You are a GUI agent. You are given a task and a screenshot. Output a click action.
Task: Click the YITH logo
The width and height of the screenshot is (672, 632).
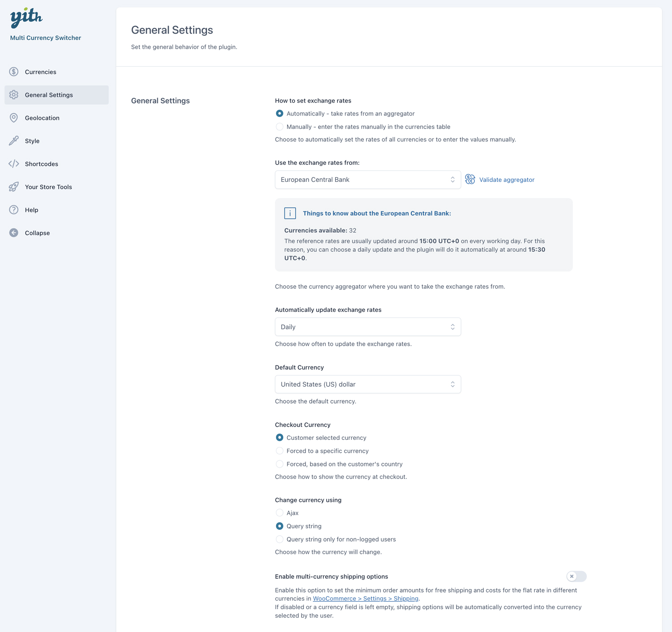(26, 18)
